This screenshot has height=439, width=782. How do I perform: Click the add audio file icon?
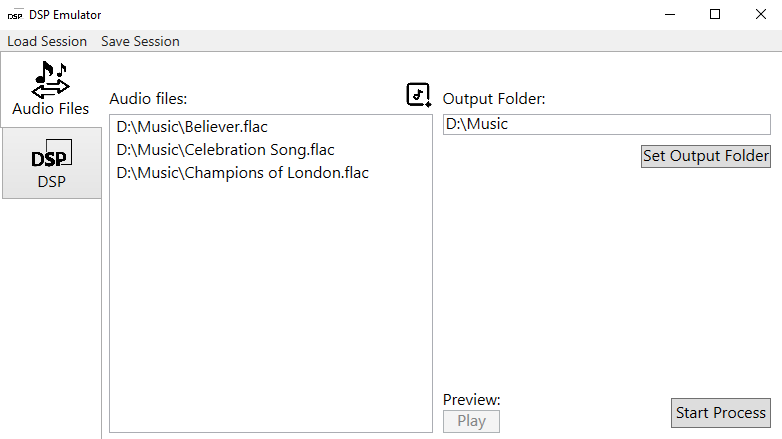(x=418, y=95)
